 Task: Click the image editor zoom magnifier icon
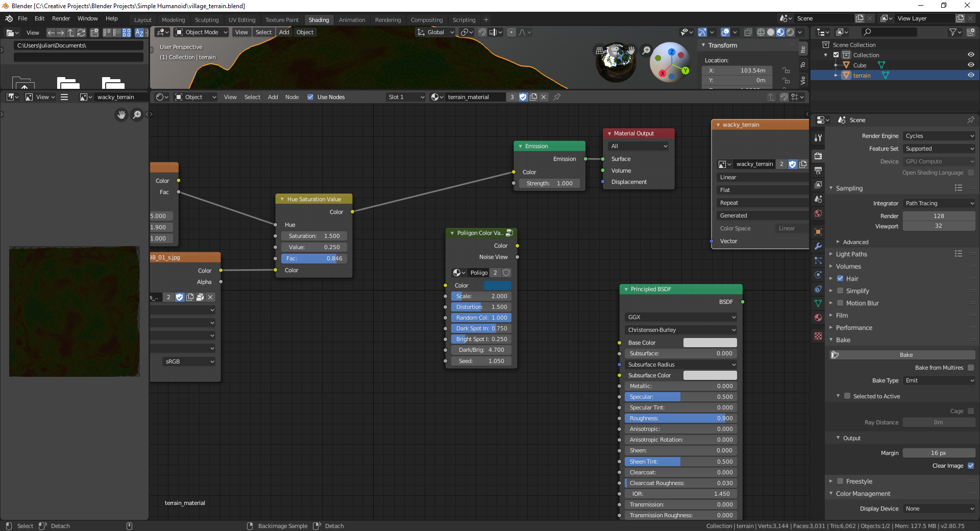137,115
